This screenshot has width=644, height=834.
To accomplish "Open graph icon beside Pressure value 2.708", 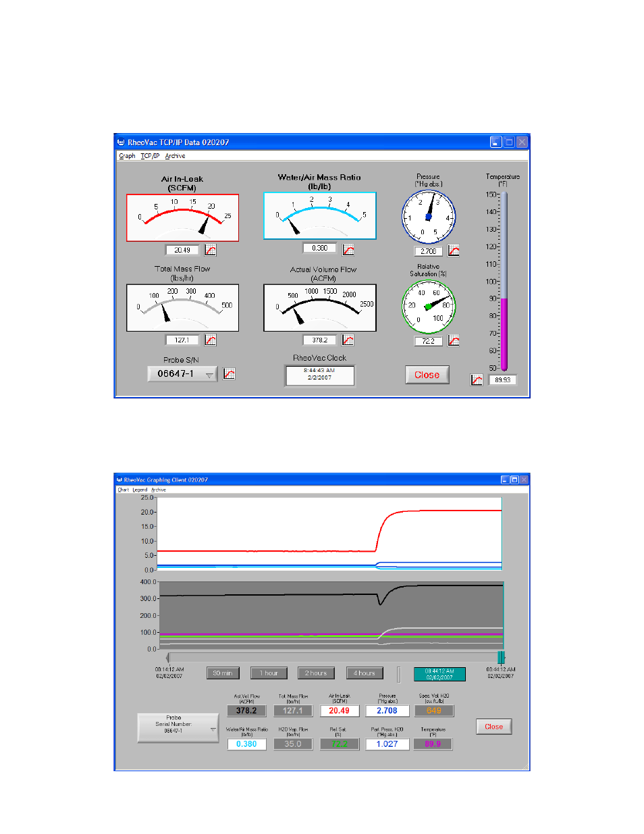I will coord(454,251).
